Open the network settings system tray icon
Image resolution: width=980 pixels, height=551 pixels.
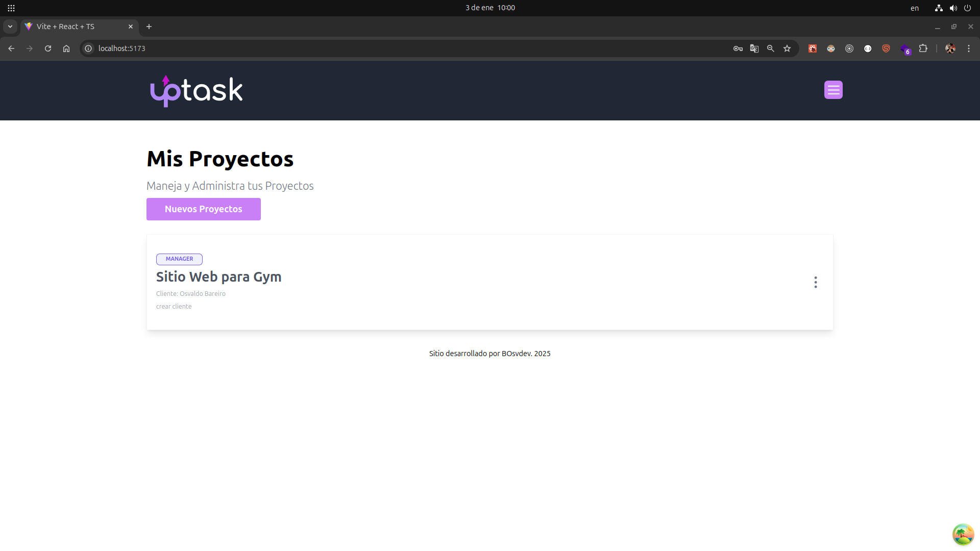(938, 8)
